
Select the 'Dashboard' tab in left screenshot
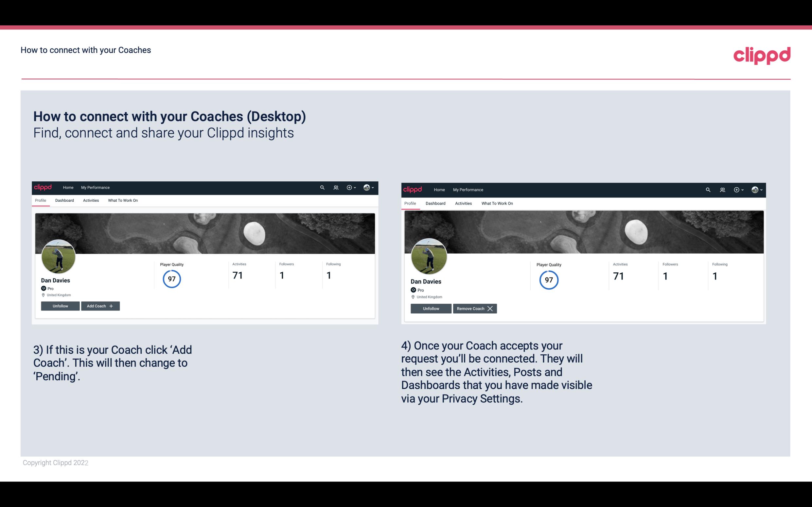tap(64, 200)
